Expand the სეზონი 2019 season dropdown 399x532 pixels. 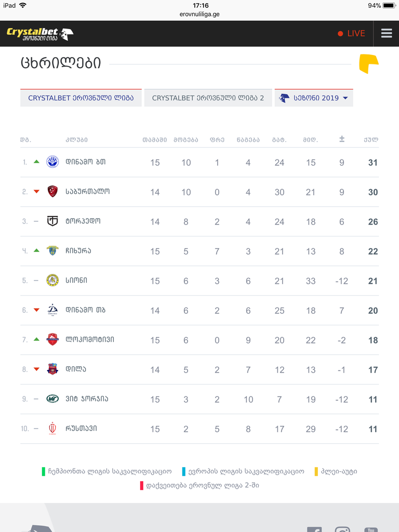click(314, 98)
